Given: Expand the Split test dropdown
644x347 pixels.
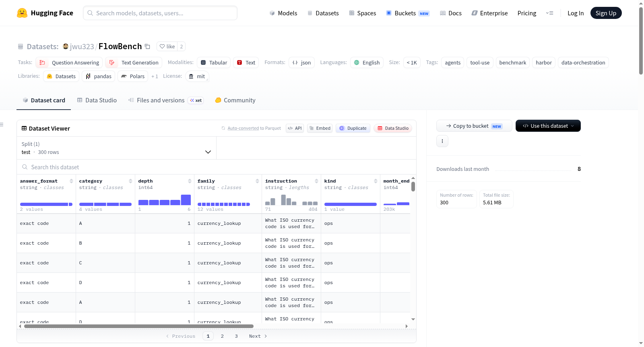Looking at the screenshot, I should tap(116, 148).
